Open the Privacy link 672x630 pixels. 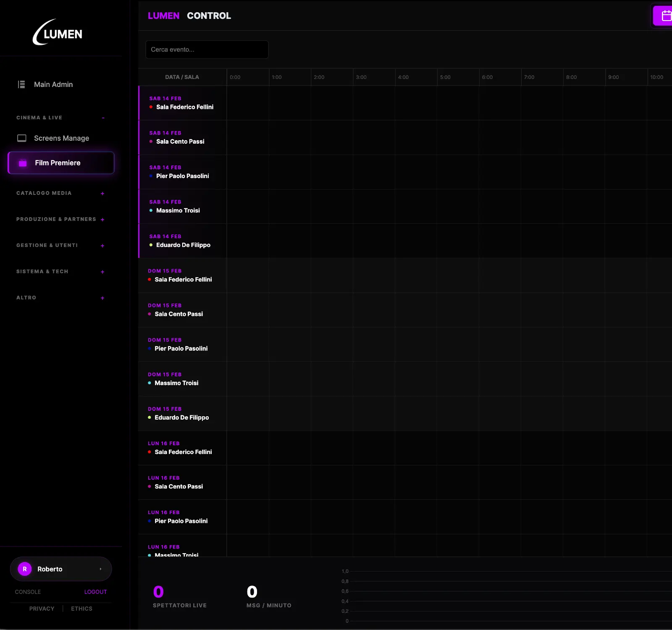(x=42, y=609)
